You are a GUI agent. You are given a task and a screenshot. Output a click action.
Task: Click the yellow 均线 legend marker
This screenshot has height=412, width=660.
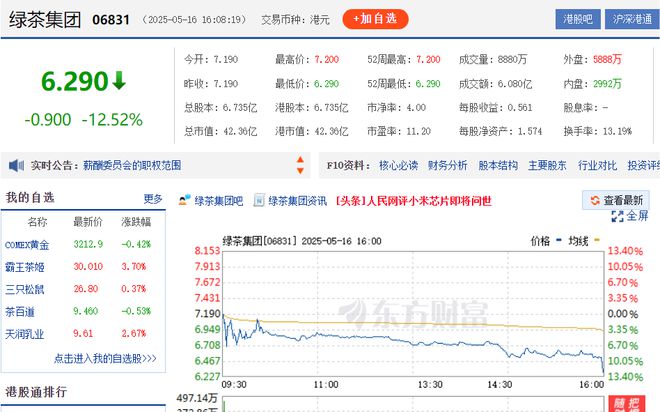tap(596, 240)
